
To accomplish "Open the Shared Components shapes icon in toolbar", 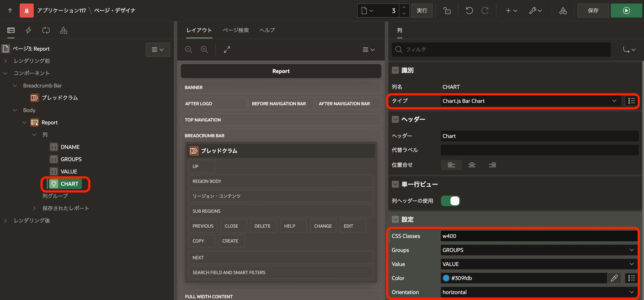I will (x=563, y=11).
